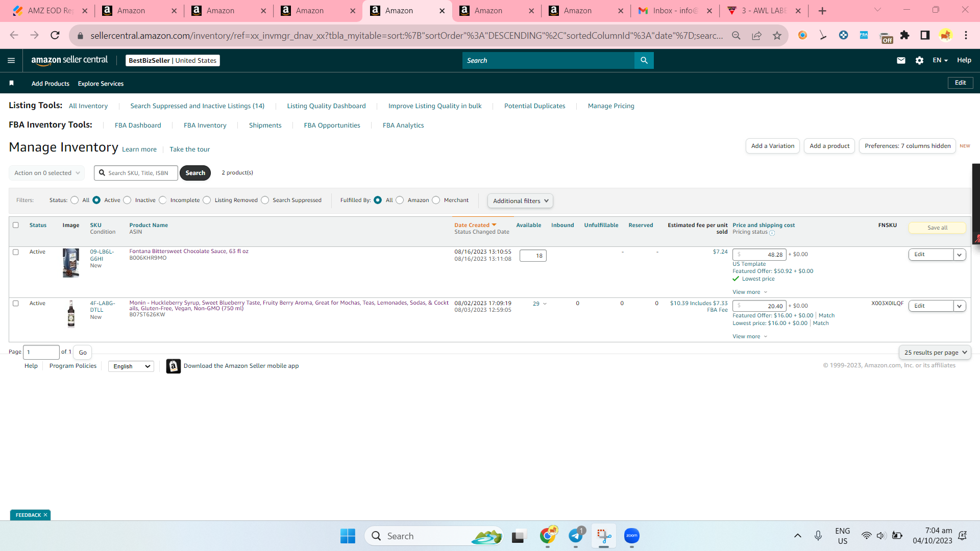This screenshot has width=980, height=551.
Task: Close the FEEDBACK tab
Action: tap(45, 515)
